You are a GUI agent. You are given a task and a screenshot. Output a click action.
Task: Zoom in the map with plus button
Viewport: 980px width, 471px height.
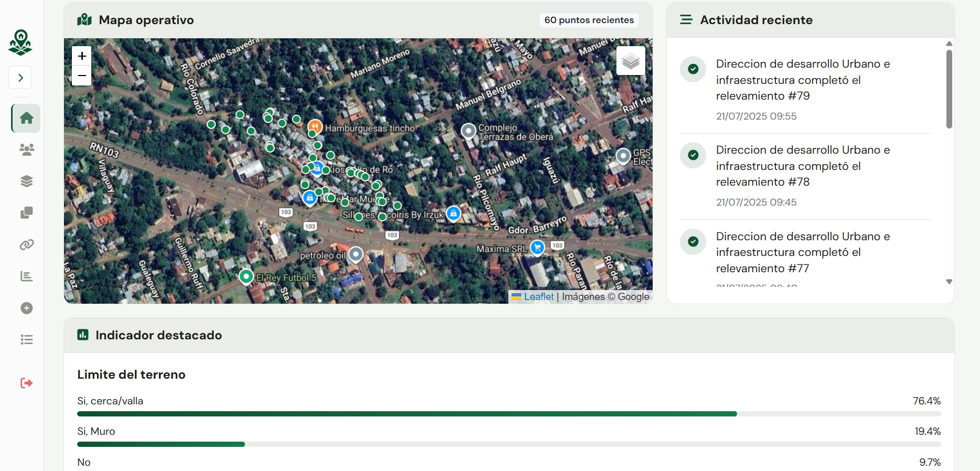[82, 56]
